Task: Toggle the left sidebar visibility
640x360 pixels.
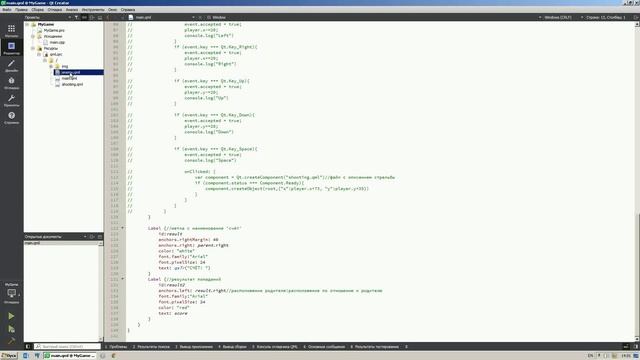Action: click(28, 347)
